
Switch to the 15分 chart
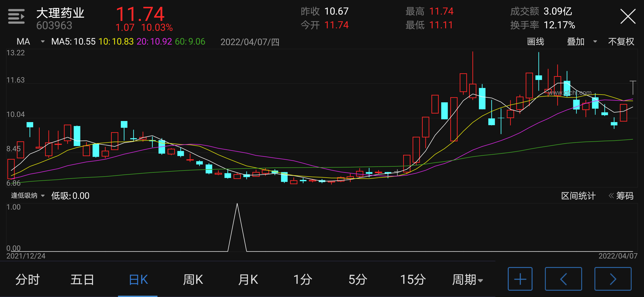[x=413, y=280]
